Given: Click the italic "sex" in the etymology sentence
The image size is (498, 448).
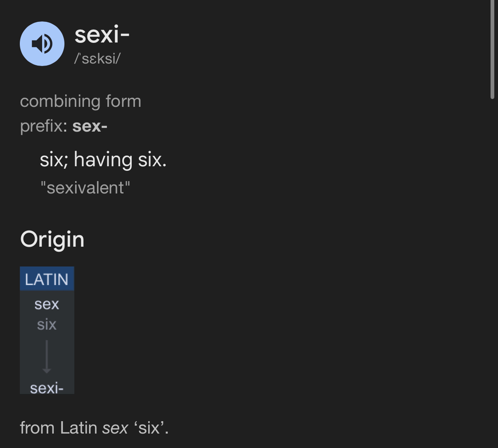Looking at the screenshot, I should click(115, 428).
